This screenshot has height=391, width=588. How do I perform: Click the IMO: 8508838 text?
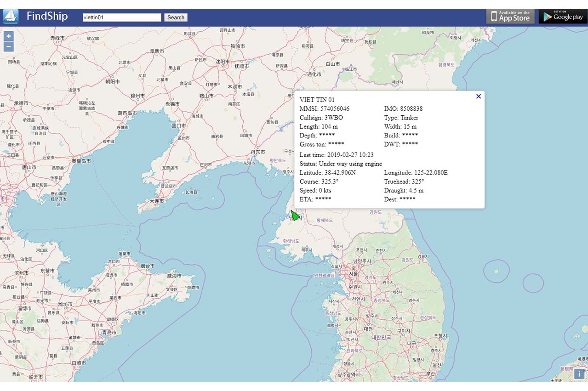tap(403, 109)
